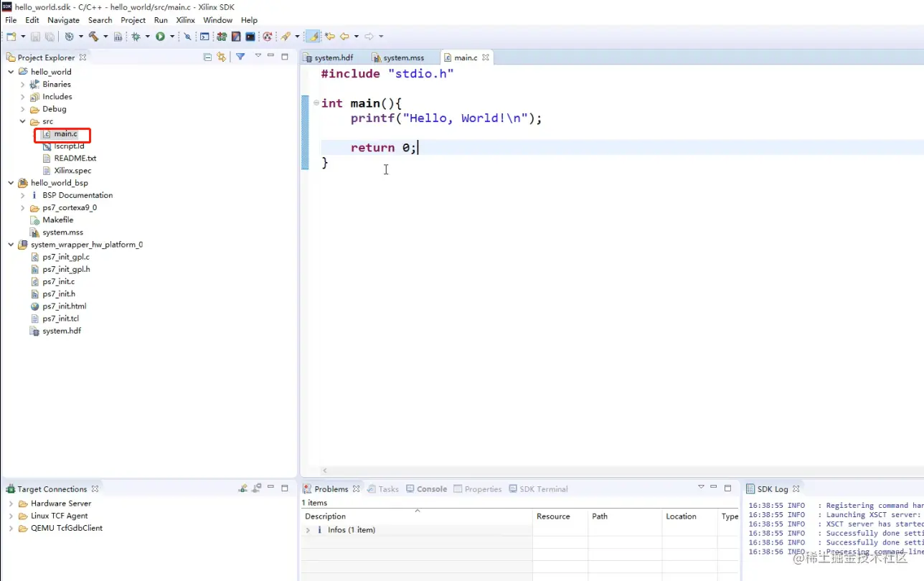Toggle the highlighted mark occurrences icon
Viewport: 924px width, 581px height.
(313, 37)
